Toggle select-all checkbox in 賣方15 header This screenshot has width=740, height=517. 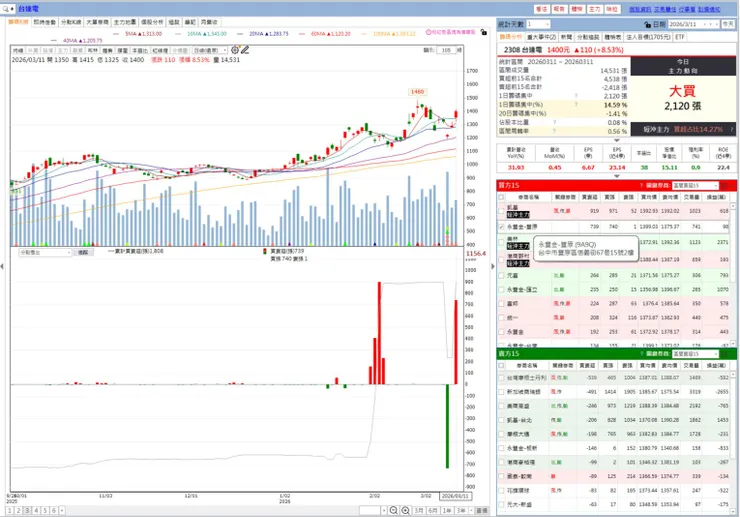(501, 365)
